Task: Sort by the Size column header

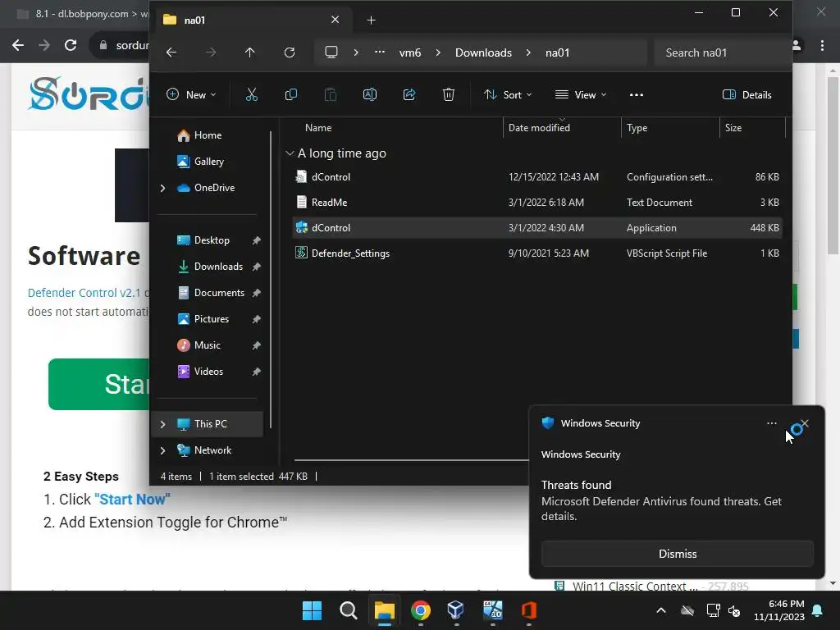Action: pyautogui.click(x=733, y=128)
